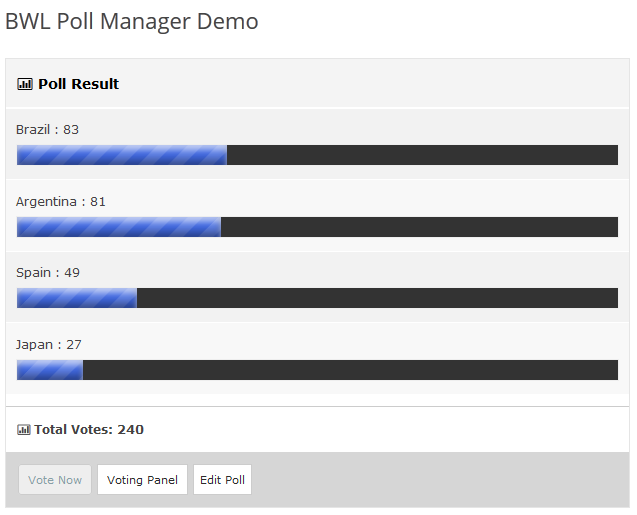Click the "Total Votes: 240" text
637x515 pixels.
[x=89, y=430]
